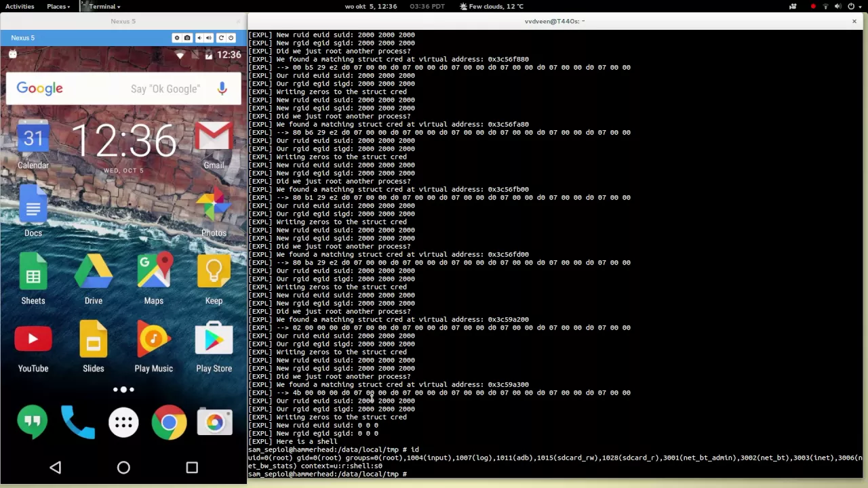Image resolution: width=868 pixels, height=488 pixels.
Task: Open the clock and calendar panel
Action: (x=371, y=6)
